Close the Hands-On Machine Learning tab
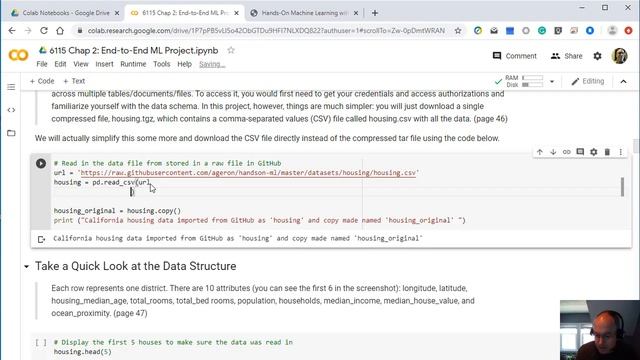 (356, 13)
